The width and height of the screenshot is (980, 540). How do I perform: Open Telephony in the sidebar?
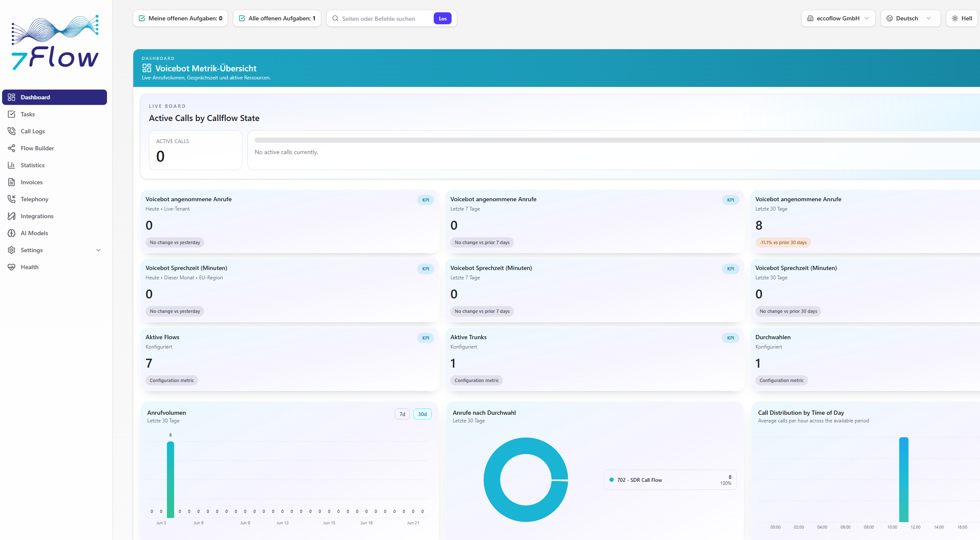tap(54, 199)
